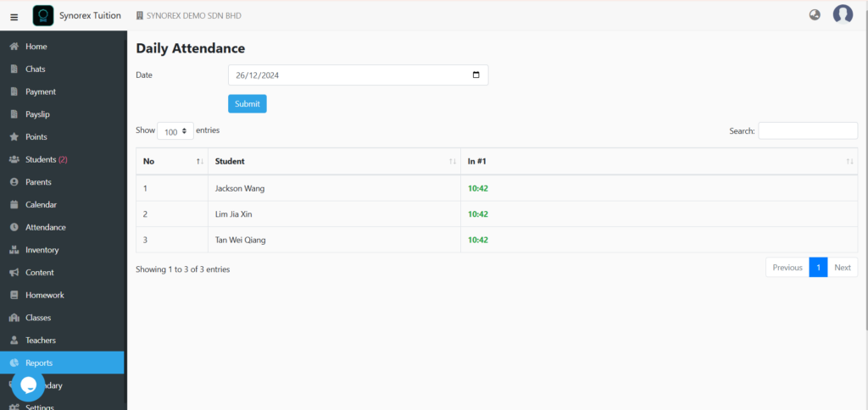Click the student name Jackson Wang
The width and height of the screenshot is (868, 410).
click(x=240, y=188)
